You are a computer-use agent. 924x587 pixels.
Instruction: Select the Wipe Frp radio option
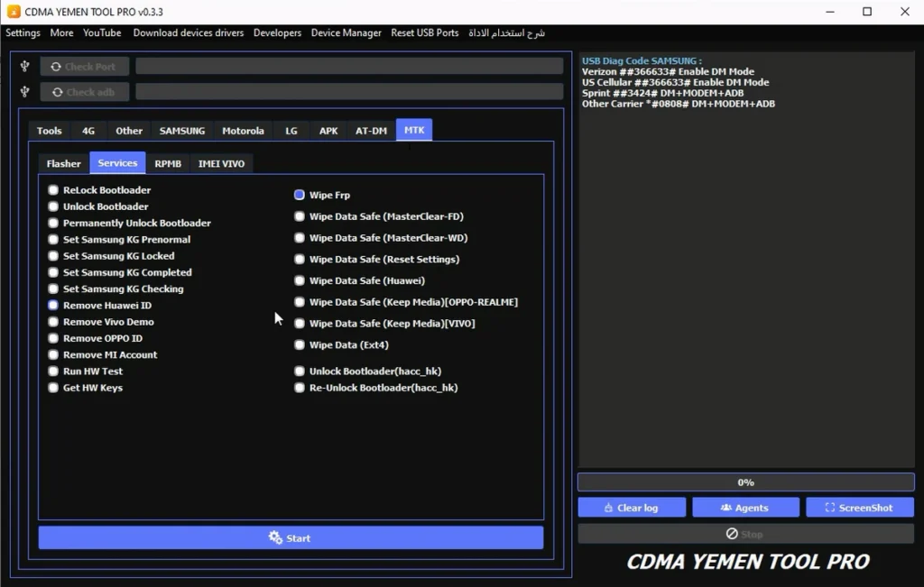click(300, 195)
